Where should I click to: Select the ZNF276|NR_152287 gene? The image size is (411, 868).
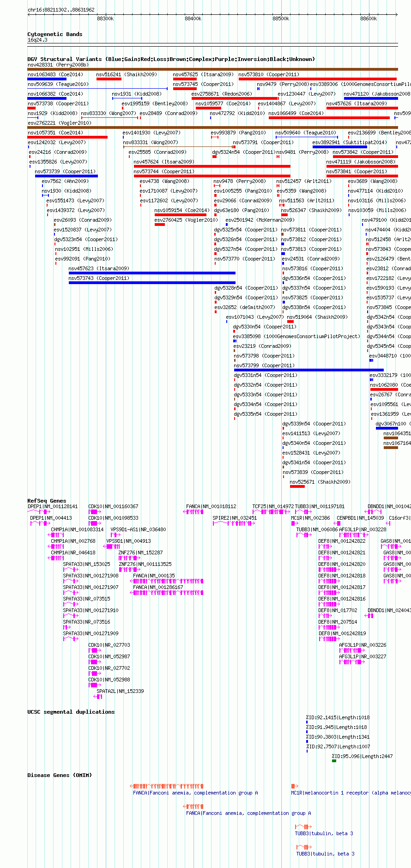140,552
